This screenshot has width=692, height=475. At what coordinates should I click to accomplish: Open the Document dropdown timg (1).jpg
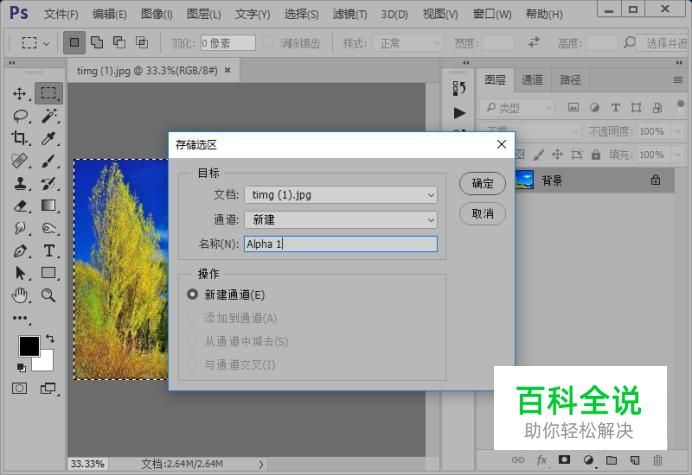[341, 195]
